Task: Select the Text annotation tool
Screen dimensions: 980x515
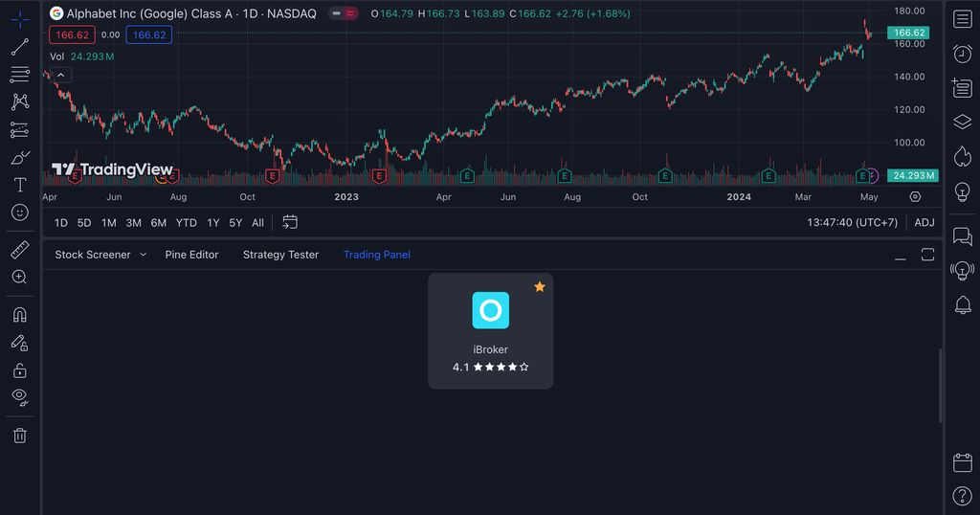Action: click(x=19, y=185)
